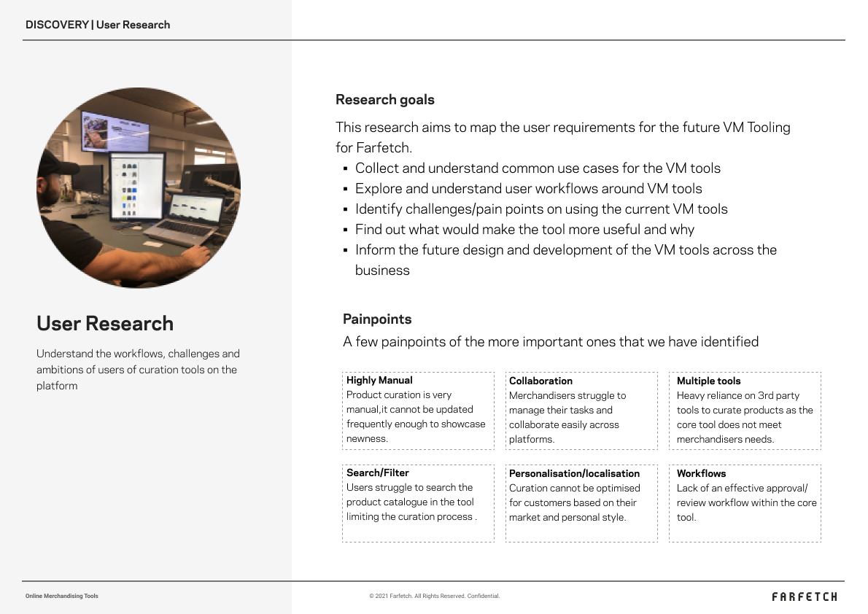Image resolution: width=868 pixels, height=614 pixels.
Task: Select the DISCOVERY | User Research header
Action: pos(98,25)
